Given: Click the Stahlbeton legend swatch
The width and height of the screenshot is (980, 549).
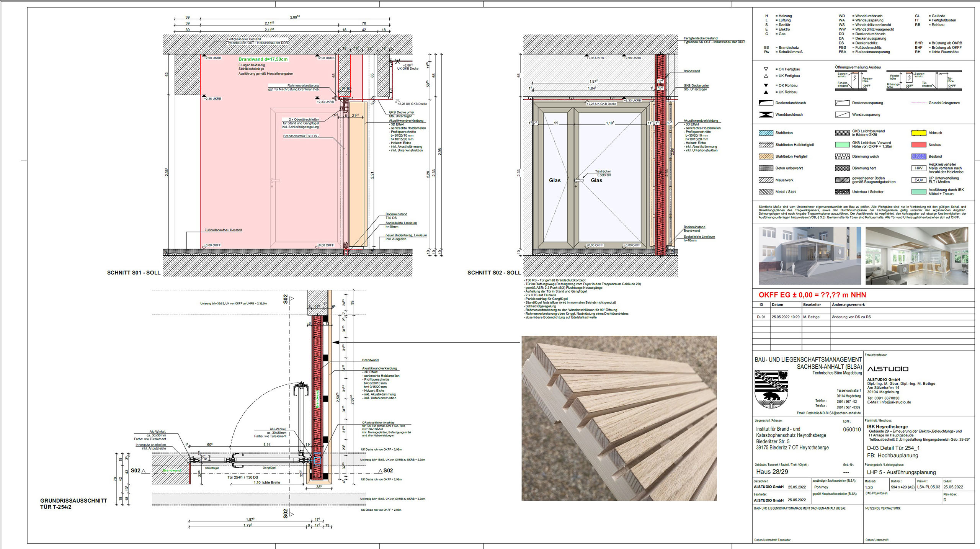Looking at the screenshot, I should click(766, 133).
